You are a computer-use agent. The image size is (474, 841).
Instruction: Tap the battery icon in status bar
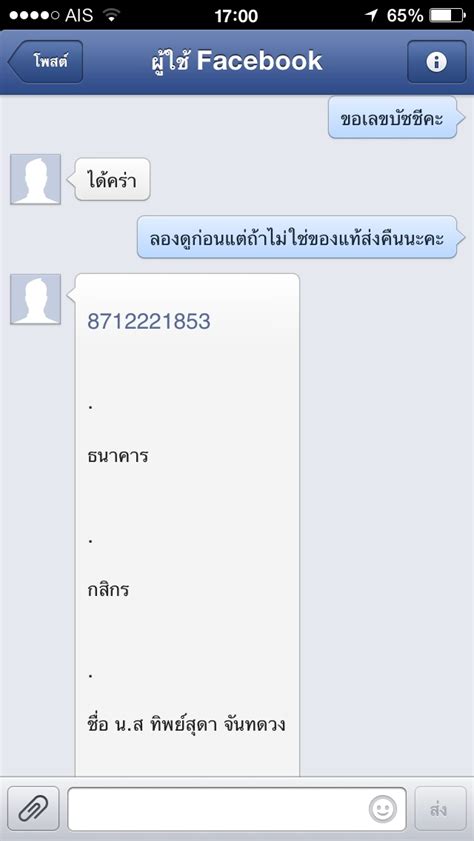point(447,16)
